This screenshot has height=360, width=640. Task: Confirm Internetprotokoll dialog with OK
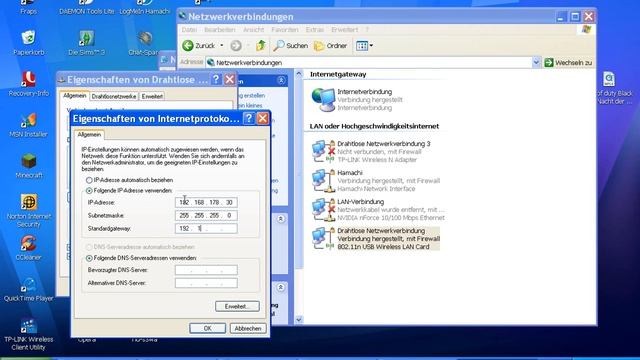click(x=207, y=328)
